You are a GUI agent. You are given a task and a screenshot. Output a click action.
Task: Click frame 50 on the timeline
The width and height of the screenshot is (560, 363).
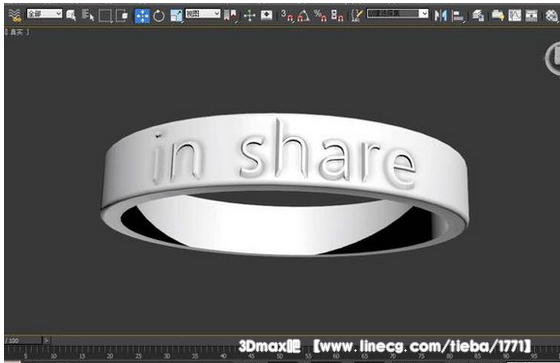(x=280, y=356)
